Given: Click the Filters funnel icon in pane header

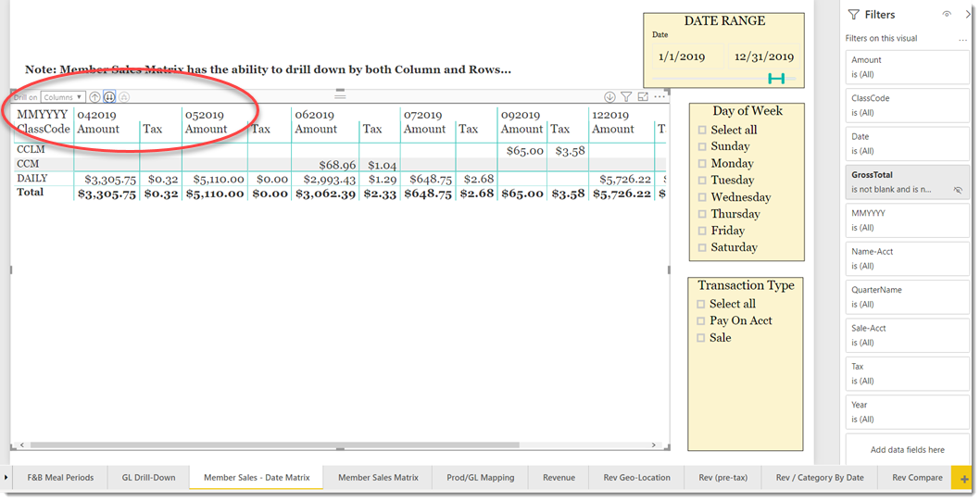Looking at the screenshot, I should pyautogui.click(x=854, y=15).
